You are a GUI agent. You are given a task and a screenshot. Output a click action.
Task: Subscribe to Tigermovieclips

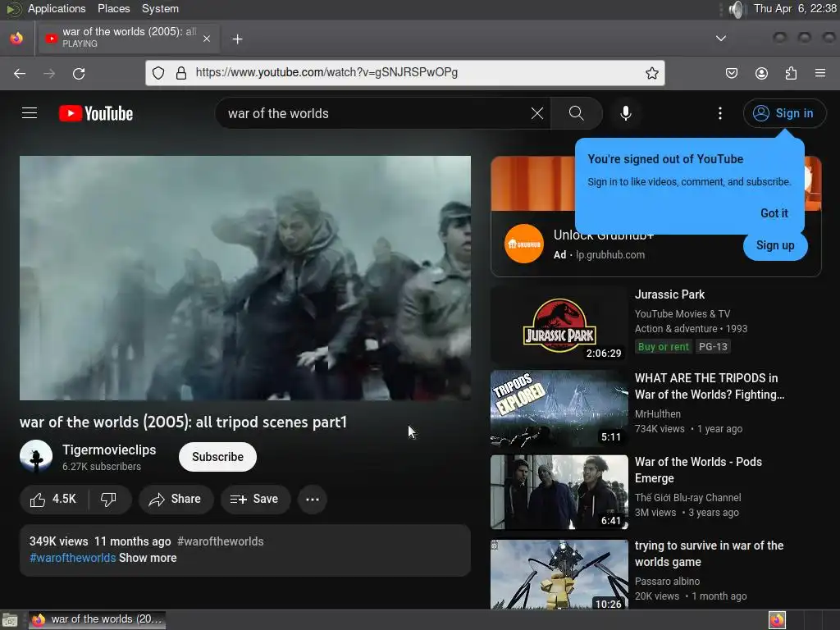click(x=217, y=457)
